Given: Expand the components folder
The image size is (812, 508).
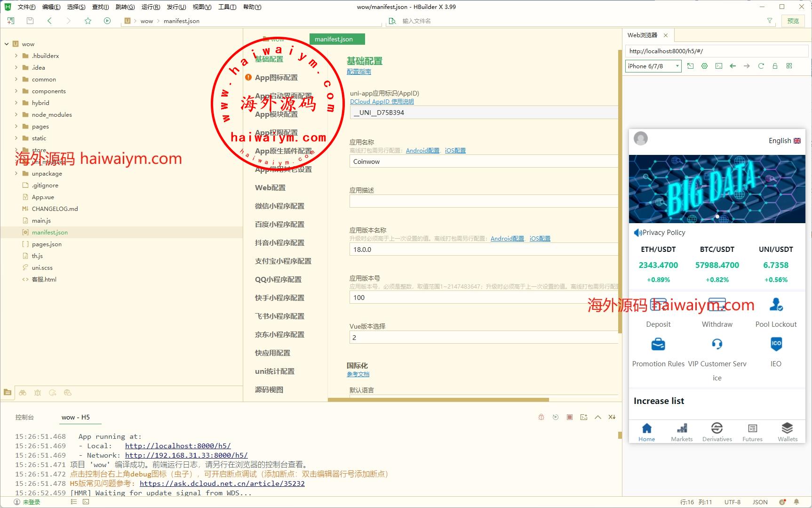Looking at the screenshot, I should click(16, 91).
